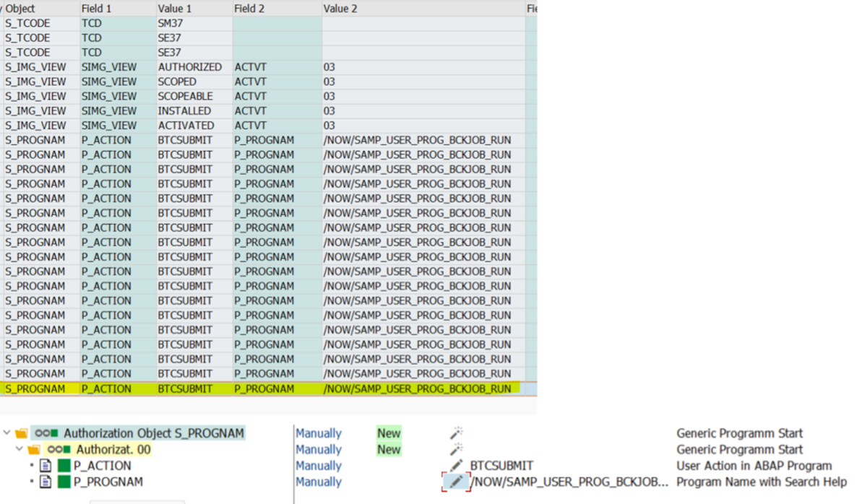Click New status of Authorizat. 00
Viewport: 867px width, 504px height.
[x=389, y=450]
